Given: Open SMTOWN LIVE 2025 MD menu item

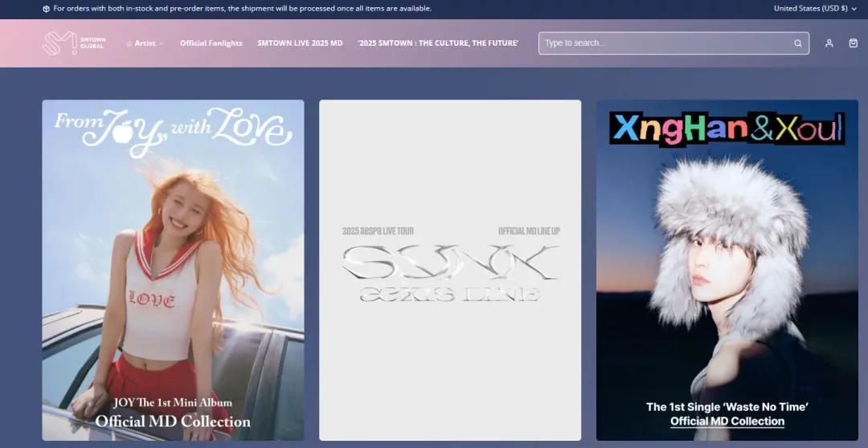Looking at the screenshot, I should coord(299,43).
